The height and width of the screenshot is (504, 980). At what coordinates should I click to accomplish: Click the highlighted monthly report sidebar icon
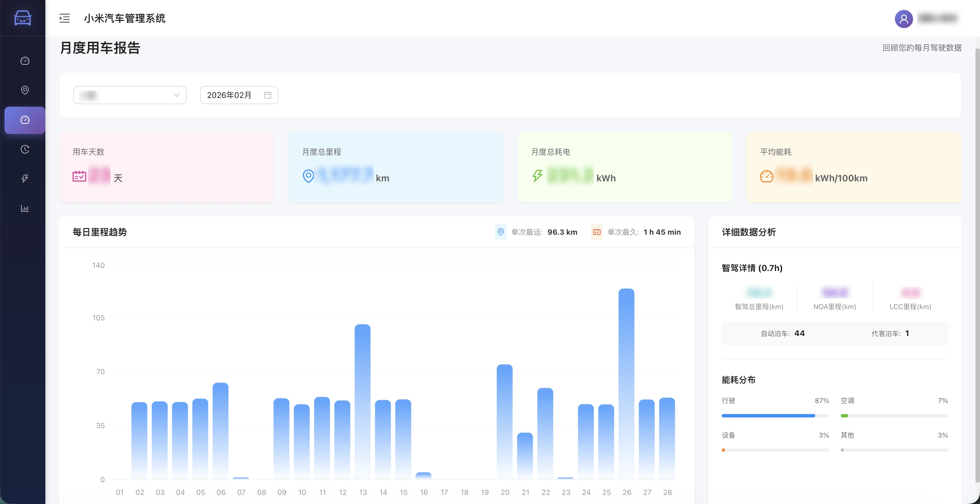pos(24,120)
